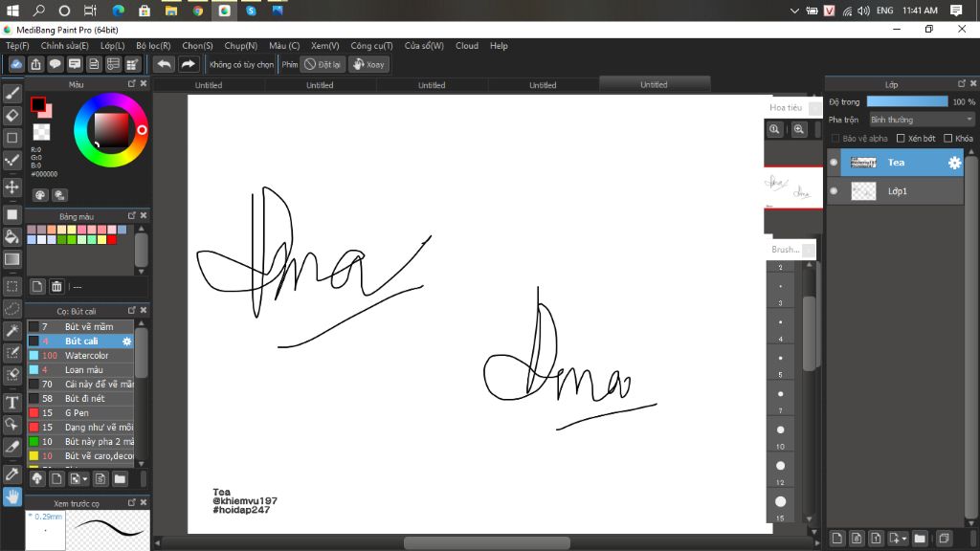980x551 pixels.
Task: Click the Xoay rotate button
Action: pyautogui.click(x=368, y=64)
